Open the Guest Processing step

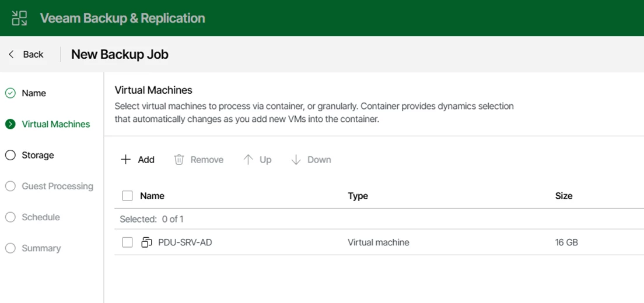(x=58, y=186)
